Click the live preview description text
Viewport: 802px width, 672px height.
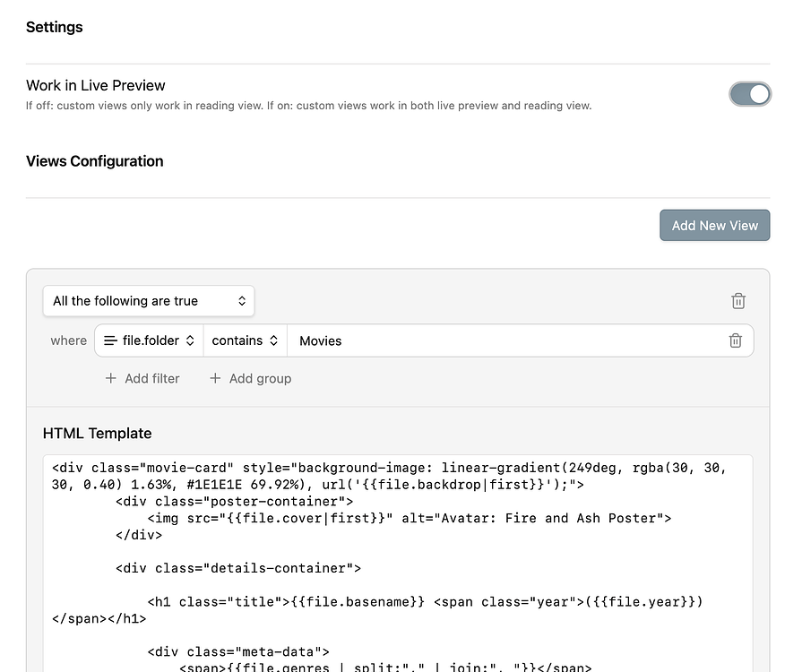click(x=308, y=106)
